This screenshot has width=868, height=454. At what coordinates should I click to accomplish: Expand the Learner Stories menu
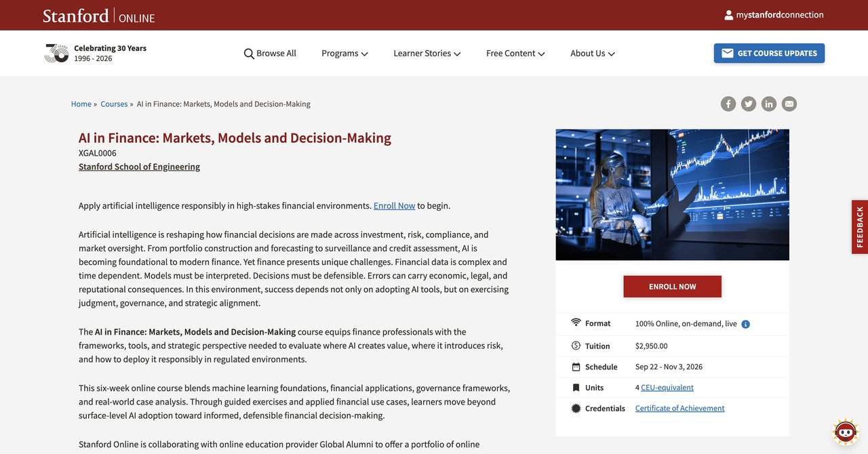[x=427, y=54]
